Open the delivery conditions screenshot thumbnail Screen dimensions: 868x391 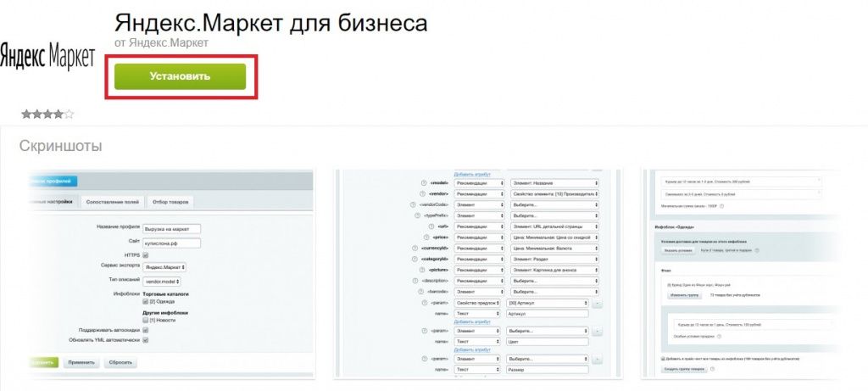pyautogui.click(x=742, y=274)
